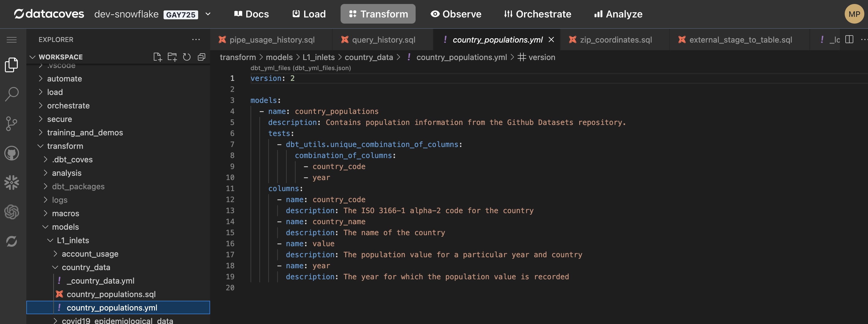Viewport: 868px width, 324px height.
Task: Switch to zip_coordinates.sql tab
Action: tap(615, 40)
